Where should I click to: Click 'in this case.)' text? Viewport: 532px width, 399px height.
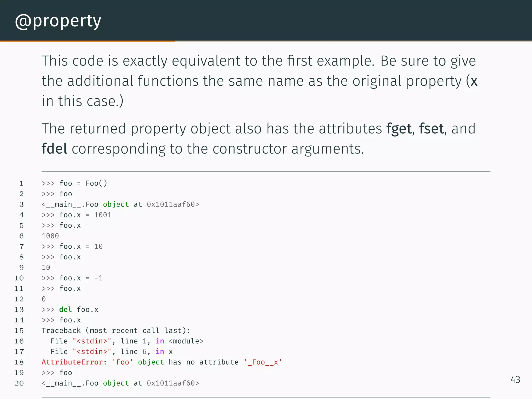(83, 101)
